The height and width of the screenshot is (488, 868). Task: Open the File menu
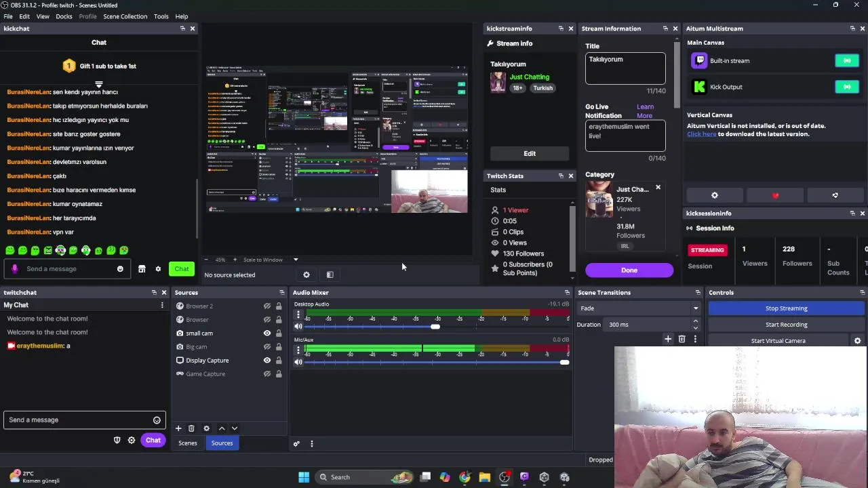coord(8,16)
